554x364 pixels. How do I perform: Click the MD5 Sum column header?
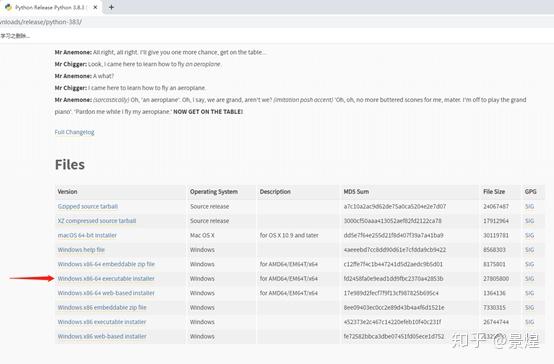point(356,192)
